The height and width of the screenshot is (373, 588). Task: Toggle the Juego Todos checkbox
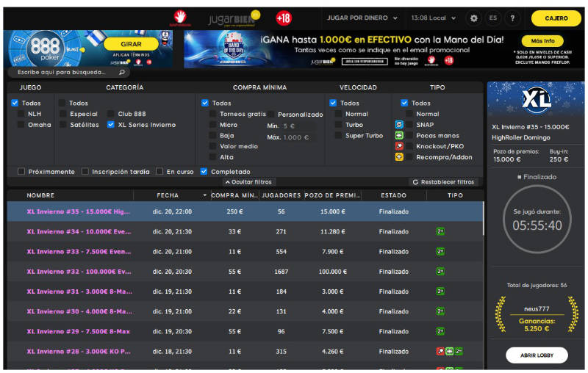pyautogui.click(x=15, y=103)
